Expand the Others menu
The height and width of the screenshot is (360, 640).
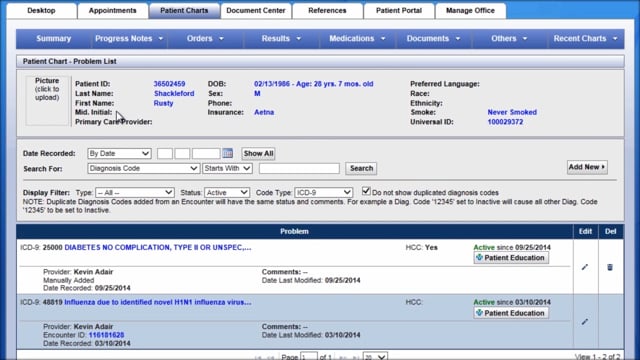click(x=509, y=38)
